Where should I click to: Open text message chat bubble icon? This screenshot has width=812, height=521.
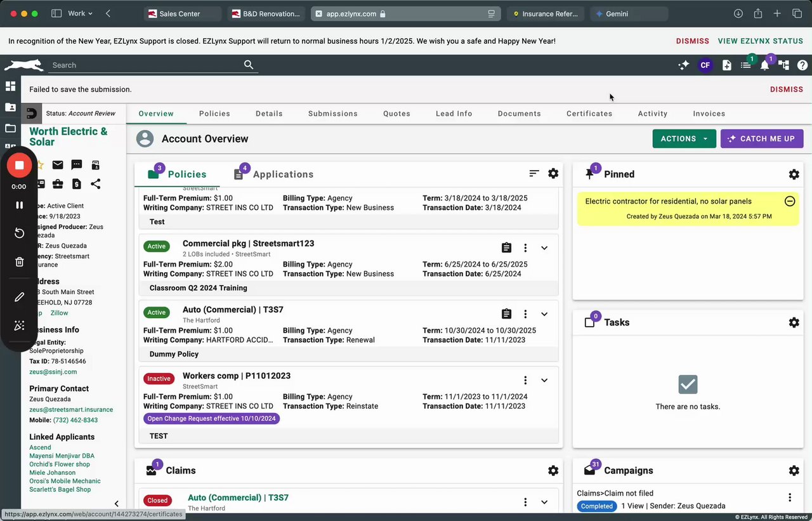[77, 165]
